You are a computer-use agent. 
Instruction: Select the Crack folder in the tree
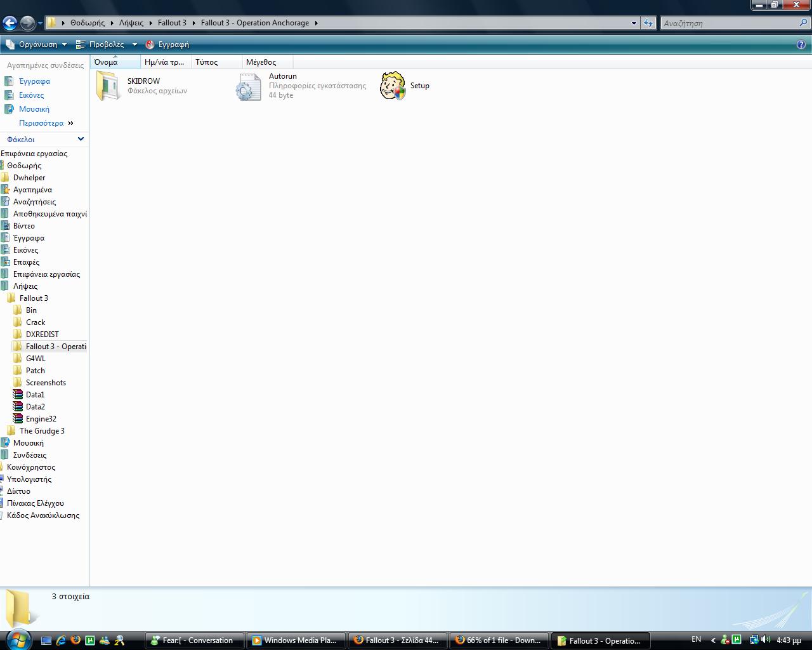[x=36, y=322]
